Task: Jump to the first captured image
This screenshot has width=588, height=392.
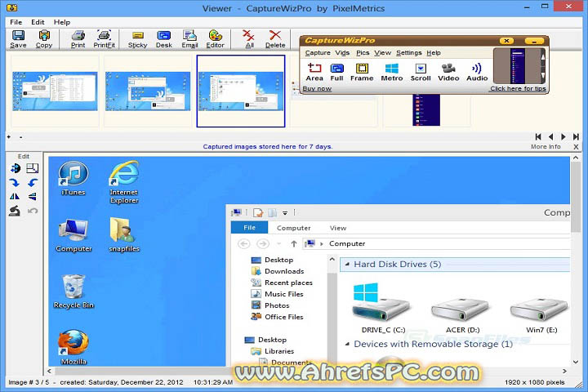Action: (x=538, y=137)
